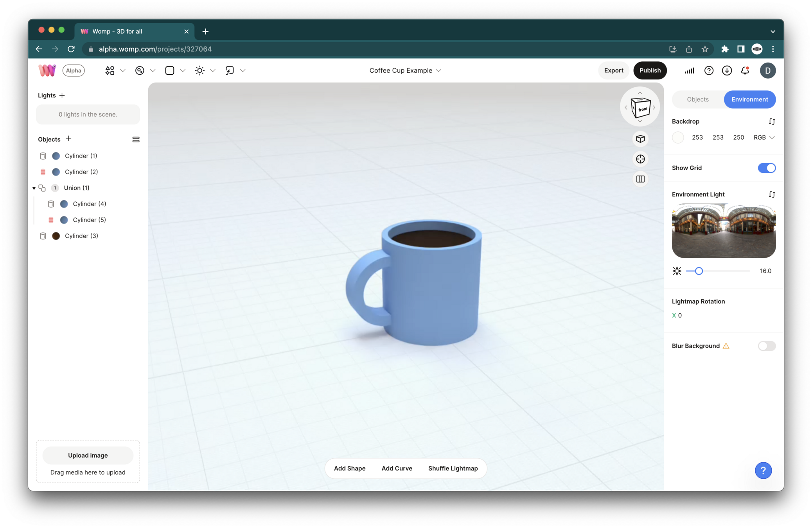
Task: Click the Publish button
Action: 650,70
